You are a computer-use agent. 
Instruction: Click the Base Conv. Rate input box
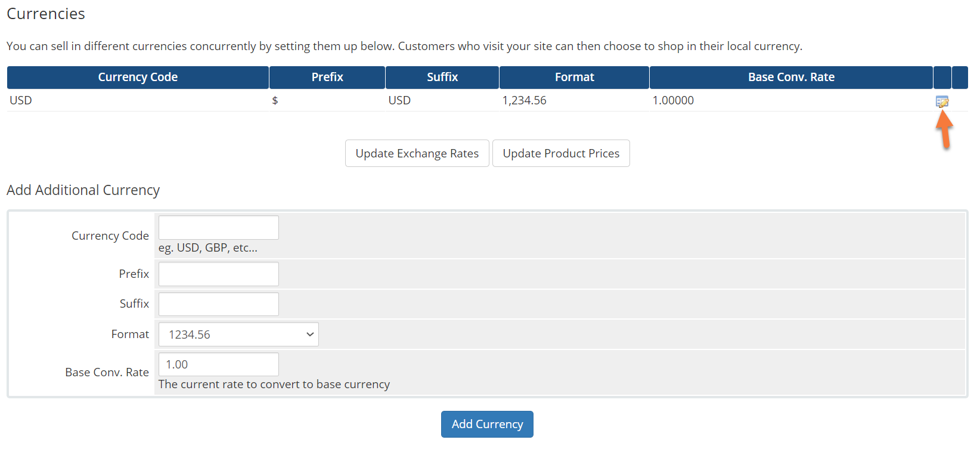coord(218,364)
